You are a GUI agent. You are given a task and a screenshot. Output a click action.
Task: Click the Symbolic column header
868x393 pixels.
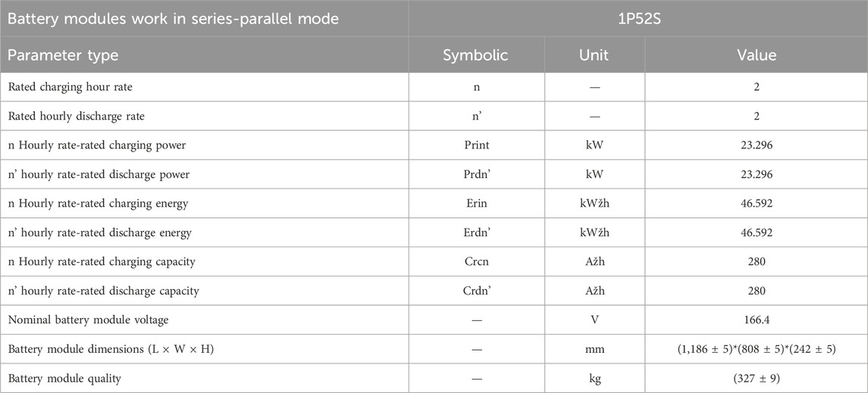coord(476,55)
